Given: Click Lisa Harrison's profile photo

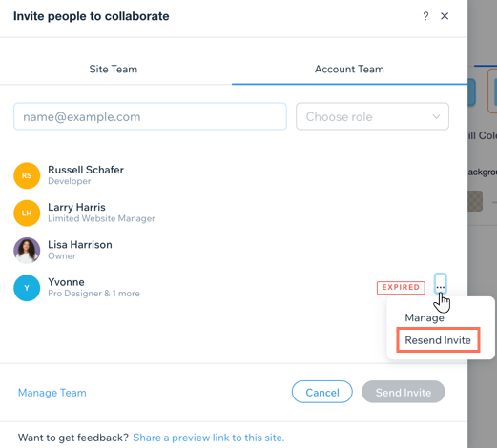Looking at the screenshot, I should pos(27,251).
